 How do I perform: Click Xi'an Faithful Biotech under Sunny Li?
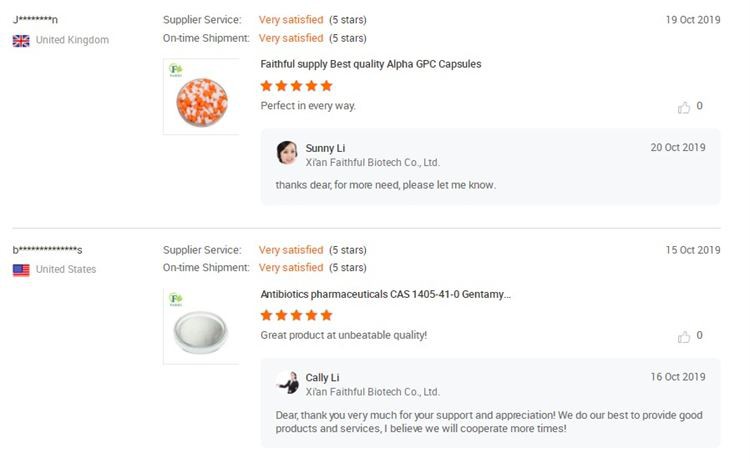(372, 162)
